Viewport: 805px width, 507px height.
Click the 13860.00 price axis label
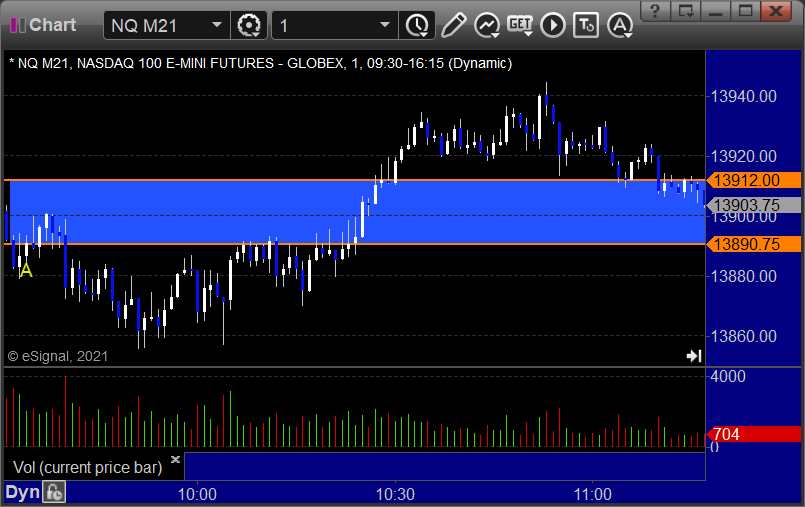click(743, 337)
